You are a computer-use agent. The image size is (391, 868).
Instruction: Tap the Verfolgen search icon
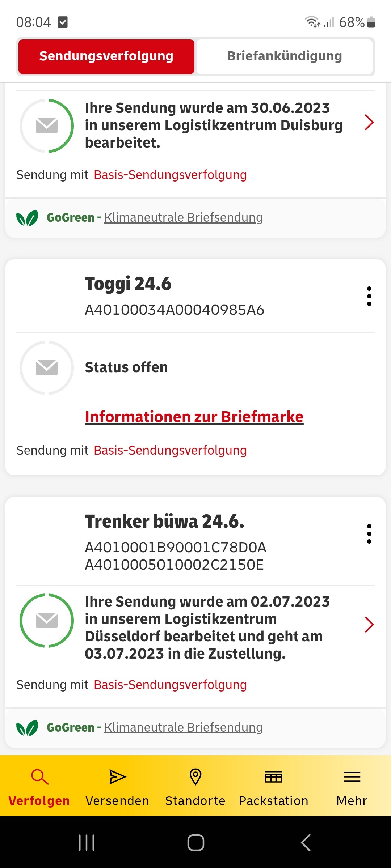click(39, 777)
